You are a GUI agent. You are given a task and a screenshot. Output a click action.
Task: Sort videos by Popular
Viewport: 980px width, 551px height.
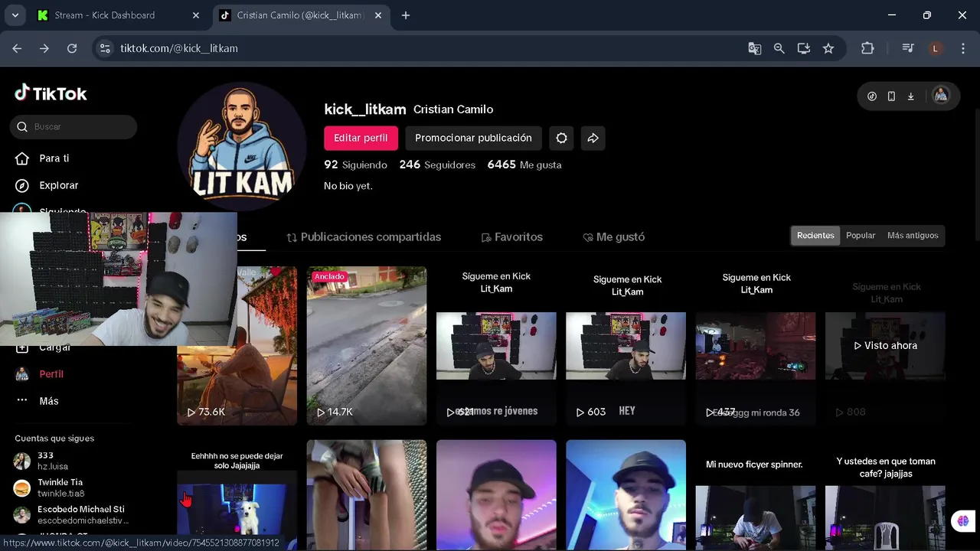[x=861, y=236]
